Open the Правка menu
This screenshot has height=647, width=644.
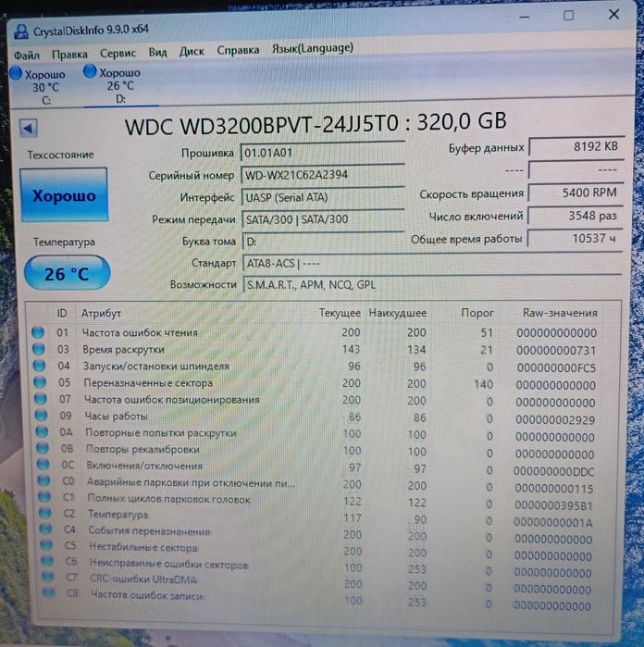tap(69, 54)
